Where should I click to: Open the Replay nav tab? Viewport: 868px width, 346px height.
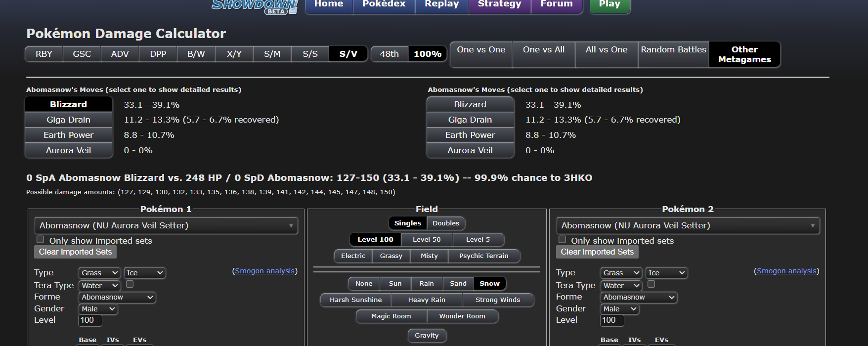442,5
